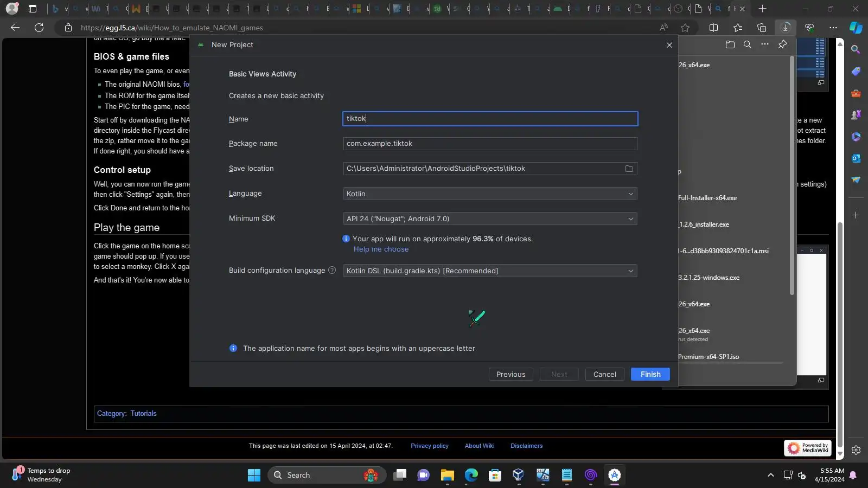Go back in Edge browser
Viewport: 868px width, 488px height.
(15, 28)
